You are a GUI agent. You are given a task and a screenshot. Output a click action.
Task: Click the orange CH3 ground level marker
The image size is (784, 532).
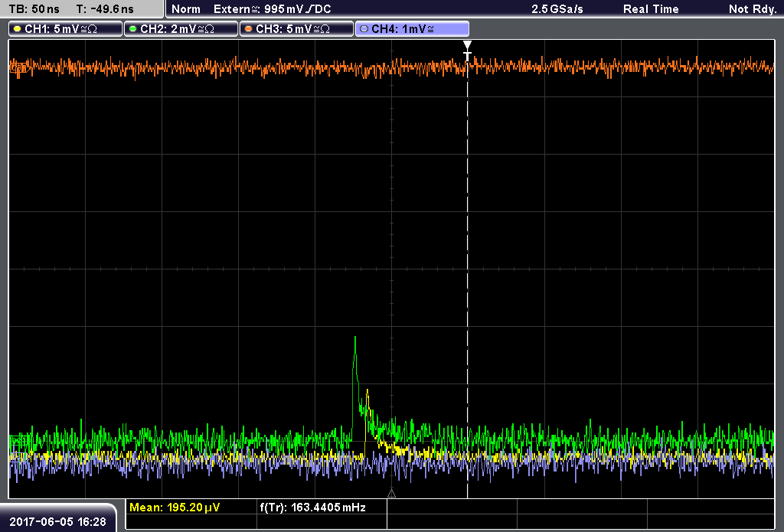[x=18, y=68]
